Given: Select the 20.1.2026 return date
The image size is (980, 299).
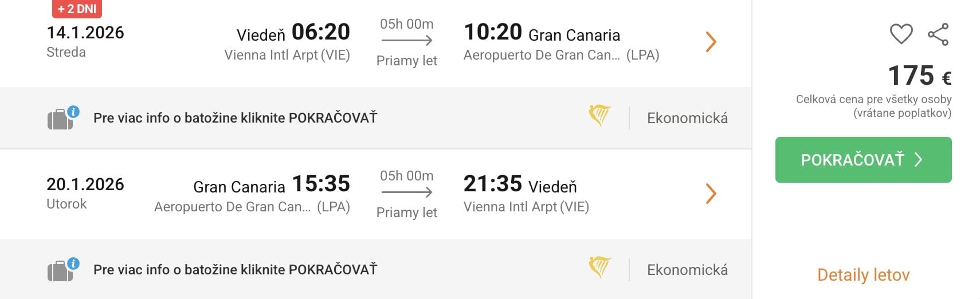Looking at the screenshot, I should click(x=85, y=184).
